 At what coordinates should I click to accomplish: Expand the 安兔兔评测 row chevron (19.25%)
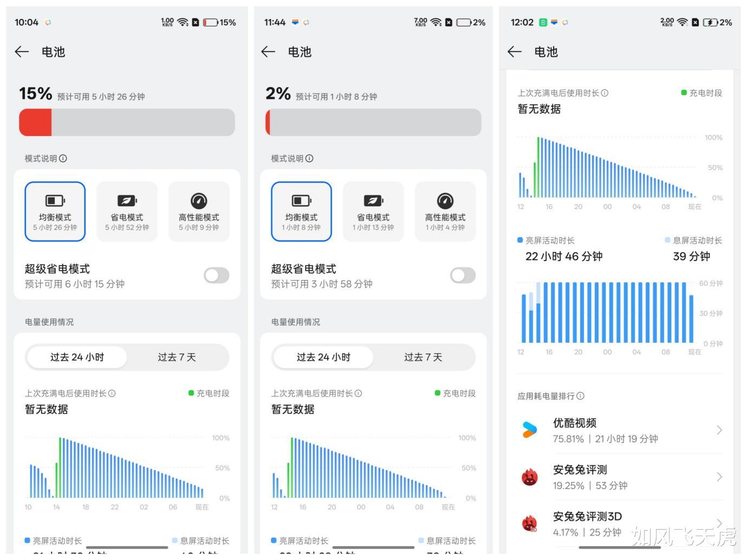[719, 477]
